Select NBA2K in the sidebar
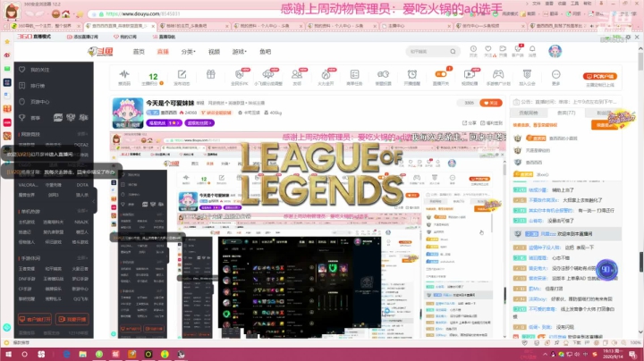This screenshot has width=644, height=361. (81, 222)
